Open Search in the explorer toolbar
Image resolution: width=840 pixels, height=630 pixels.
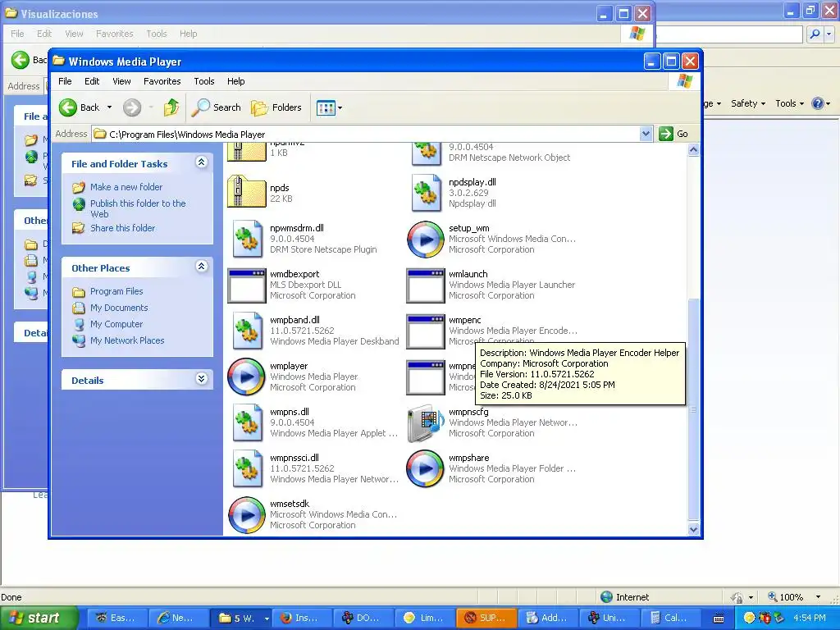pyautogui.click(x=217, y=107)
